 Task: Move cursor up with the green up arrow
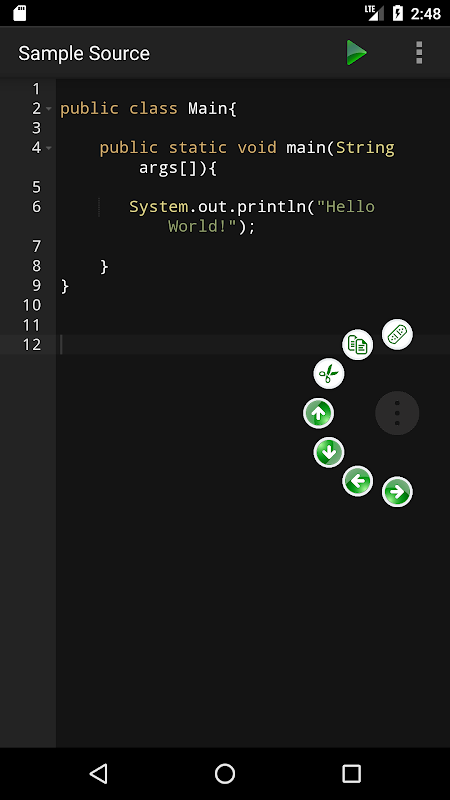(318, 413)
